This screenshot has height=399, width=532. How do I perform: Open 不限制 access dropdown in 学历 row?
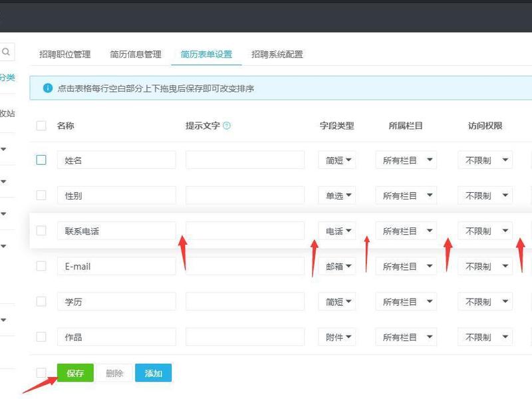[x=485, y=302]
